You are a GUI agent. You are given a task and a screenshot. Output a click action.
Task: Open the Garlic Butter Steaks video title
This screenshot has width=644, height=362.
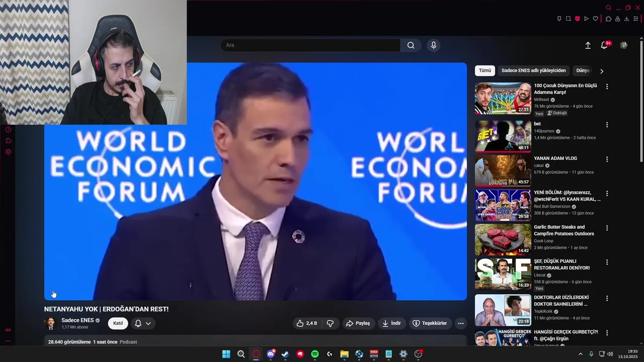click(x=564, y=230)
